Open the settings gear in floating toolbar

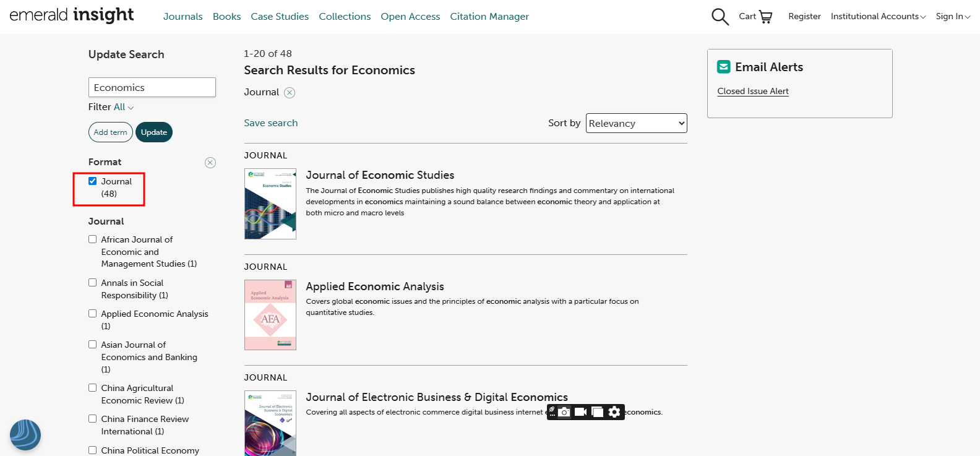(614, 412)
